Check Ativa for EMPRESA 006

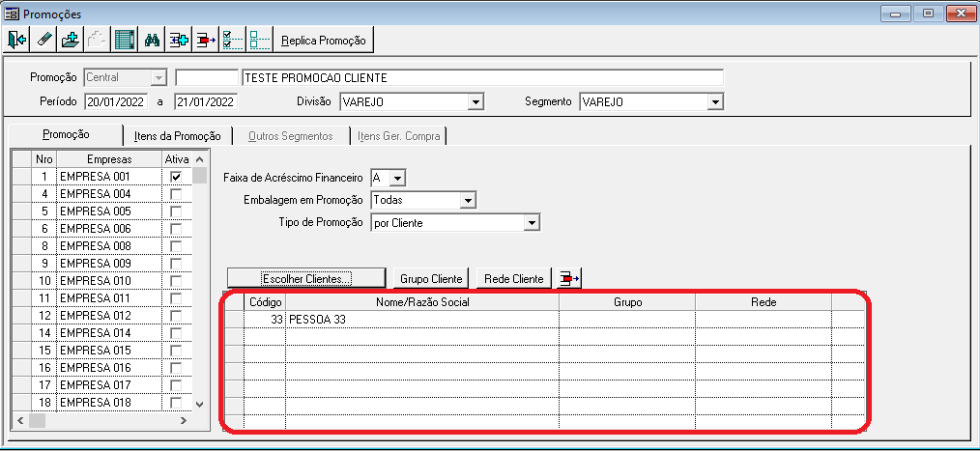coord(176,229)
